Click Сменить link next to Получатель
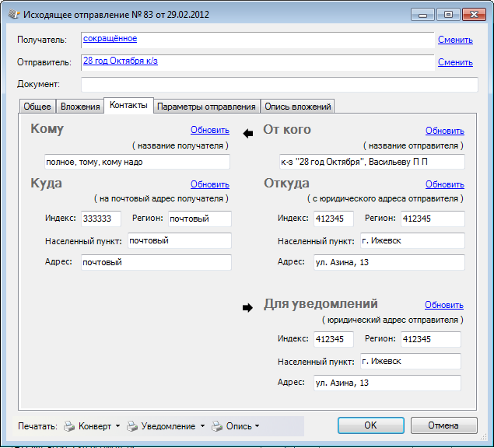The height and width of the screenshot is (448, 494). pyautogui.click(x=455, y=40)
